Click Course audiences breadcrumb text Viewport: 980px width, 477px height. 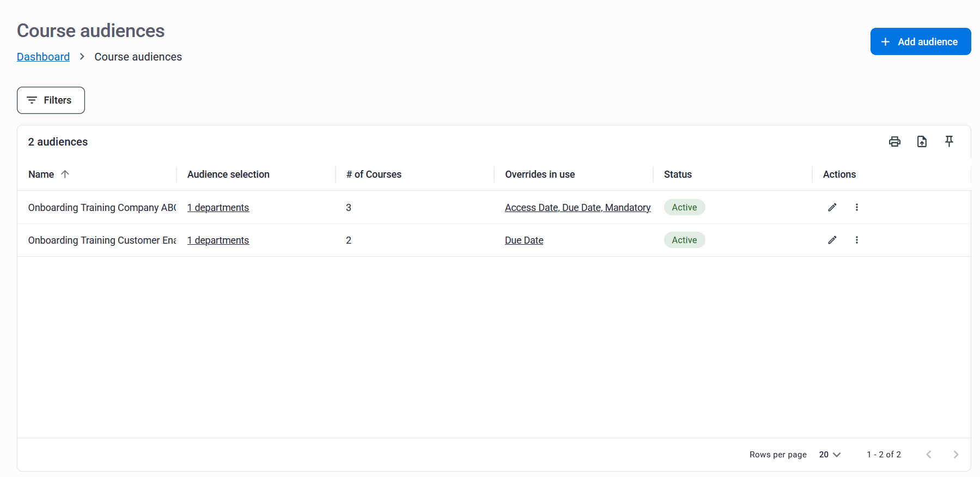[138, 57]
